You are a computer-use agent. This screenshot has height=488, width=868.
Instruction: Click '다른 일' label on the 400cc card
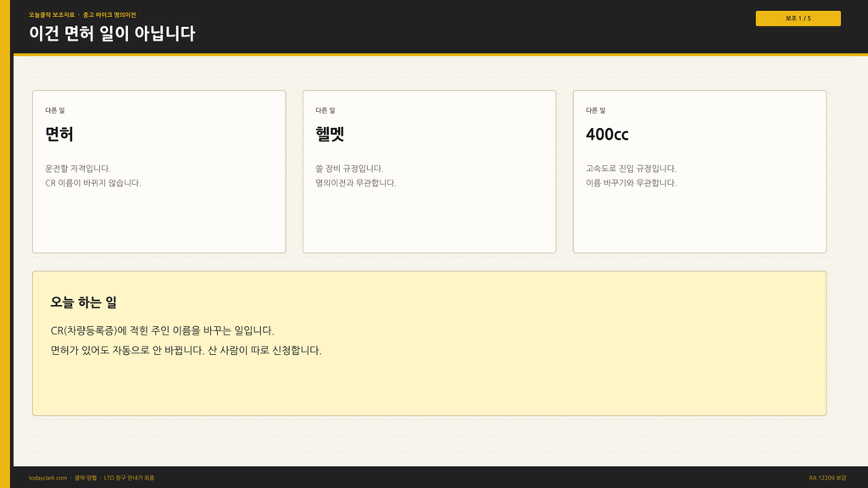pyautogui.click(x=595, y=110)
